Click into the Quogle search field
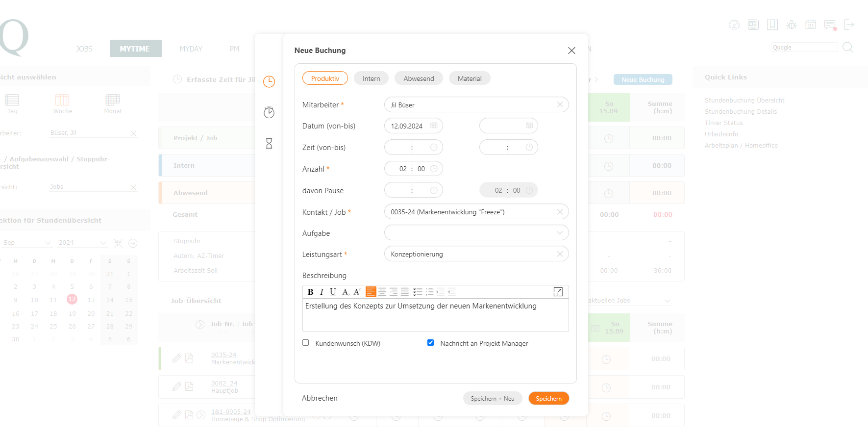This screenshot has height=434, width=868. (804, 48)
